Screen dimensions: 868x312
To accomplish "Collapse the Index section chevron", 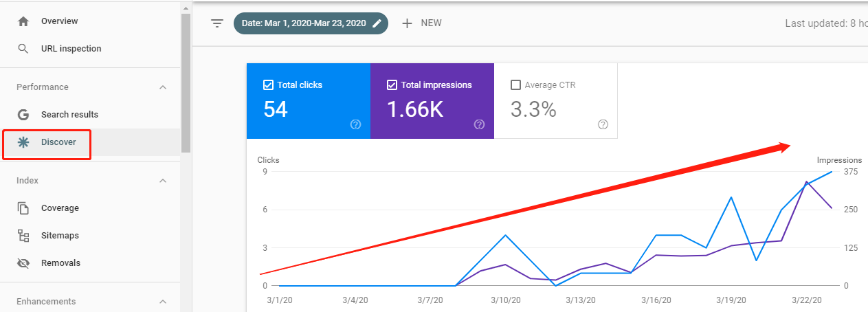I will pos(163,181).
